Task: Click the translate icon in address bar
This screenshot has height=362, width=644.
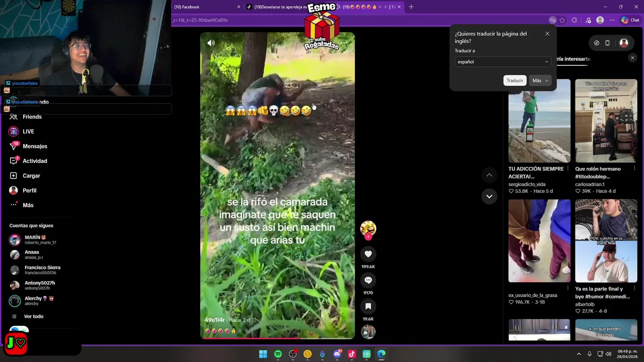Action: 552,20
